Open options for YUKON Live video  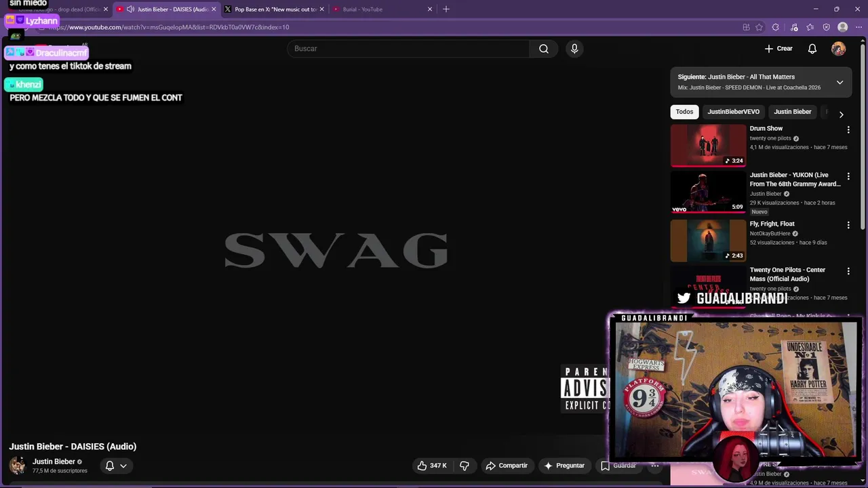click(x=848, y=176)
